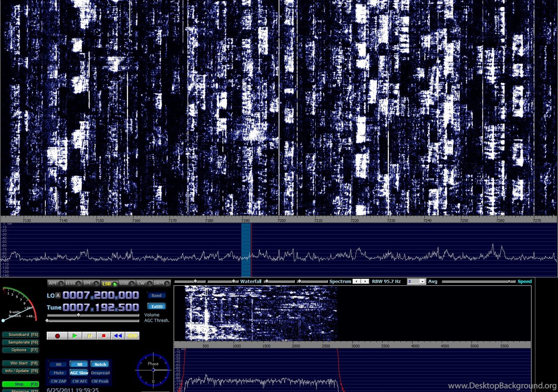Screen dimensions: 558x392
Task: Click the LO frequency display 0007.200.000
Action: pos(101,295)
